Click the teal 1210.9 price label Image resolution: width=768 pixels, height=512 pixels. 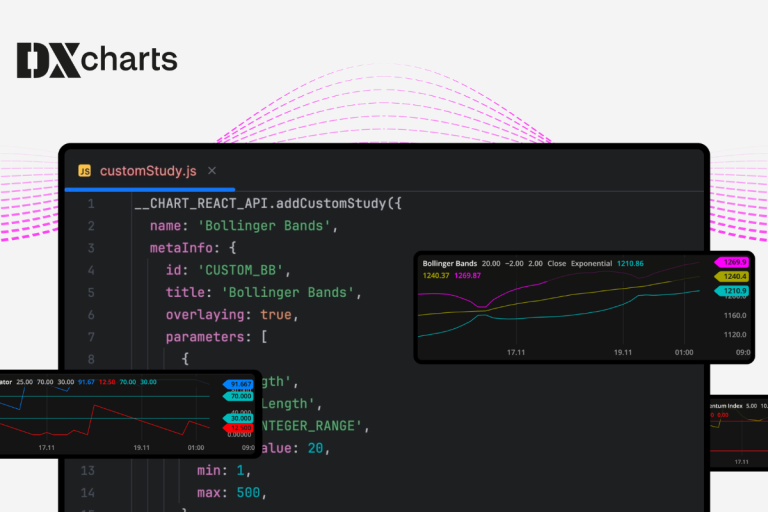[x=732, y=291]
